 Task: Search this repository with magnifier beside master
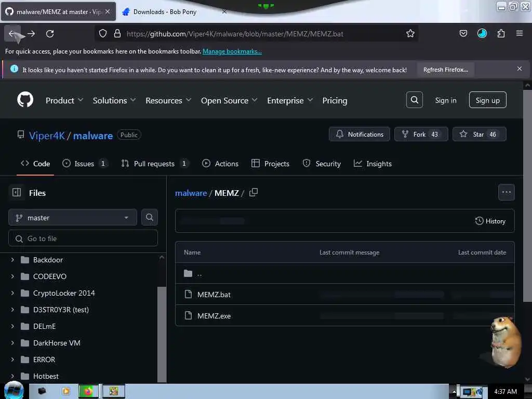[149, 217]
